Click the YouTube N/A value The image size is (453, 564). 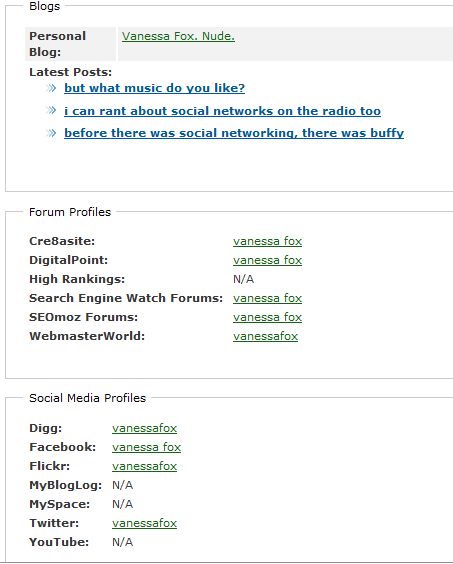click(123, 542)
